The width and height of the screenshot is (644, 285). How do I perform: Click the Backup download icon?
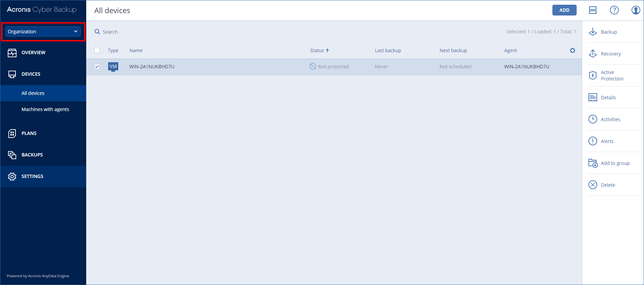(593, 32)
